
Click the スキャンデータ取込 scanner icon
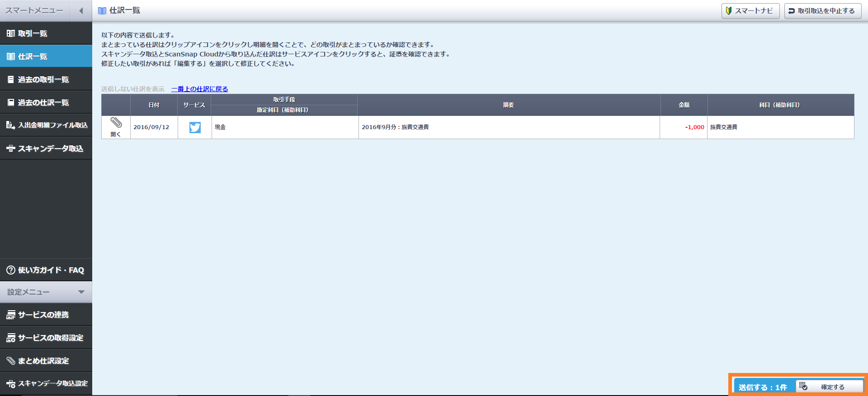11,149
